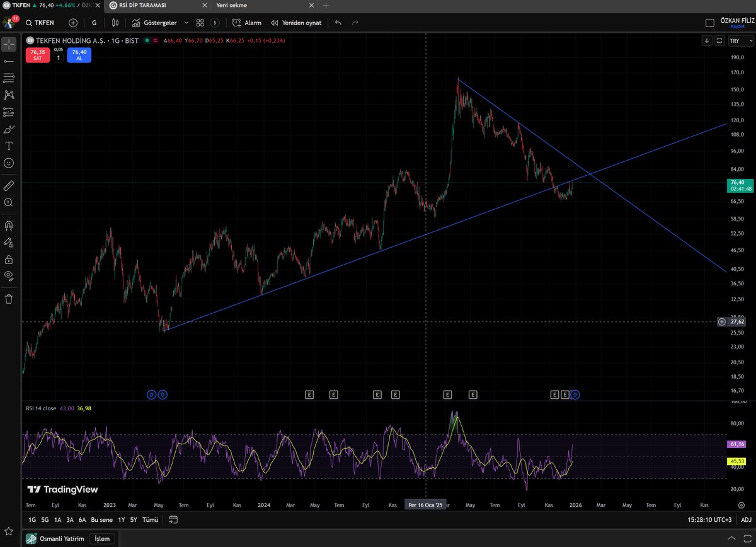
Task: Open a new browser tab with plus
Action: tap(326, 5)
